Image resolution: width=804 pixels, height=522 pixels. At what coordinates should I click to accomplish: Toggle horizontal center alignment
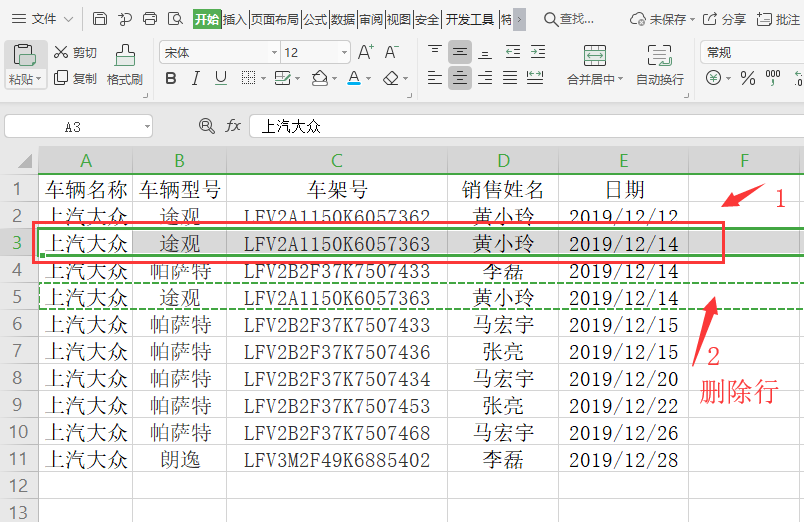(459, 78)
